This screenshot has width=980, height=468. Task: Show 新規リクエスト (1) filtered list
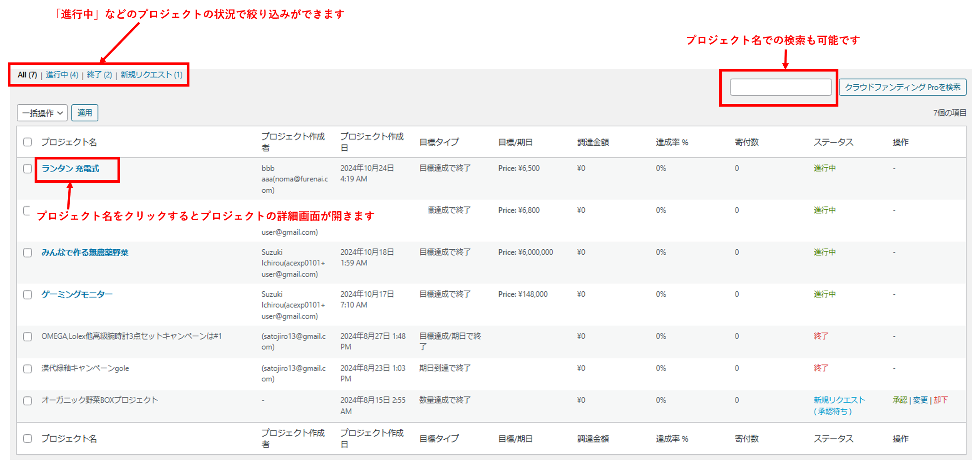[151, 75]
